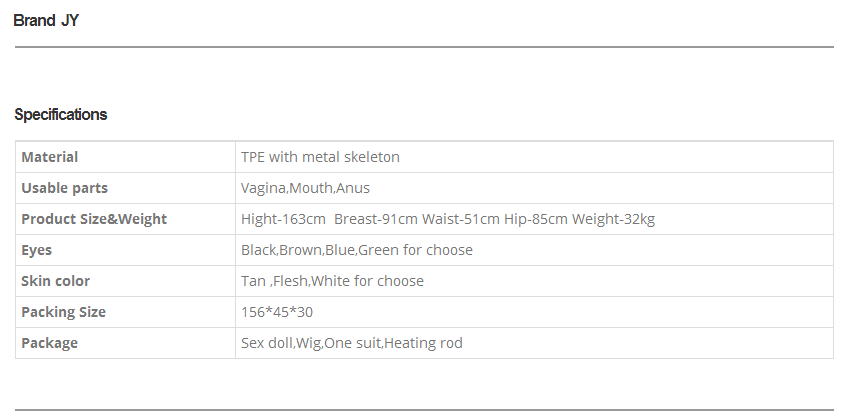Click the Black,Brown,Blue,Green eye options cell
The image size is (841, 416).
click(534, 250)
